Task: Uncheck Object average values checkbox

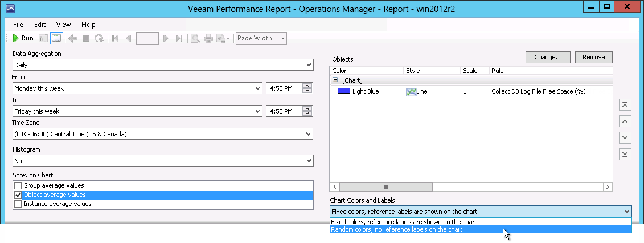Action: [x=18, y=195]
